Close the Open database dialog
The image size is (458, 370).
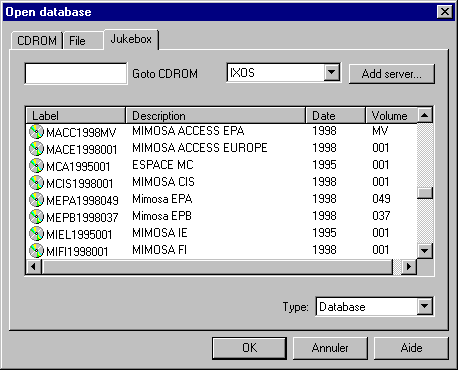tap(445, 12)
